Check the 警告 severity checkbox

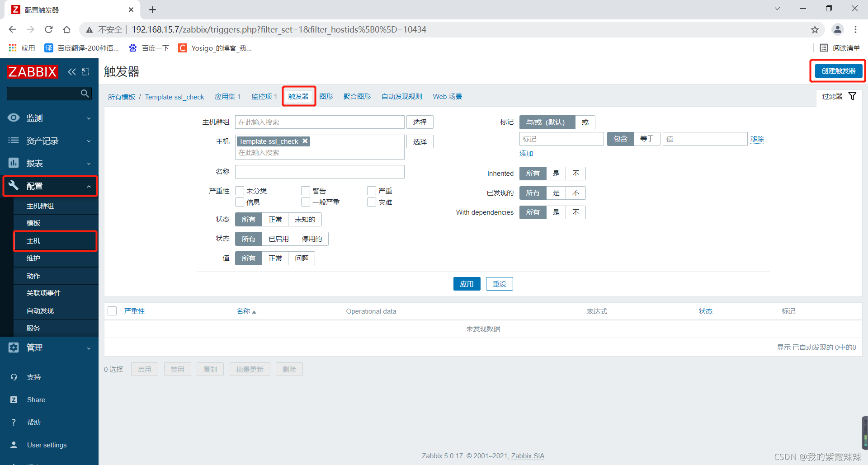(306, 191)
